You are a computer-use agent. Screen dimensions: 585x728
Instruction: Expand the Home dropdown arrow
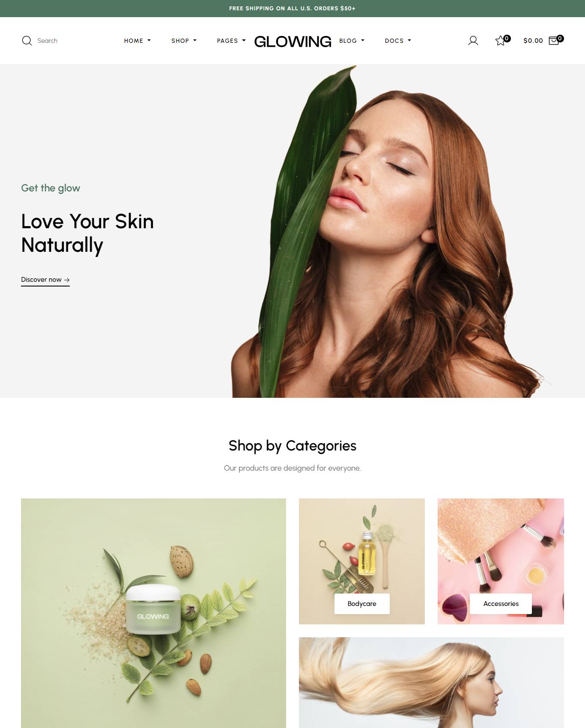[149, 41]
